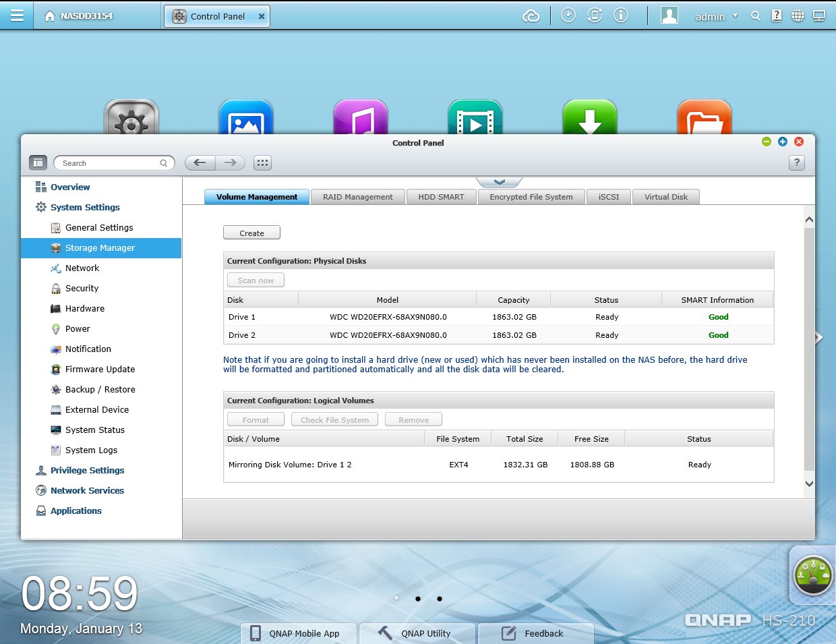
Task: Open Notification settings
Action: [x=88, y=349]
